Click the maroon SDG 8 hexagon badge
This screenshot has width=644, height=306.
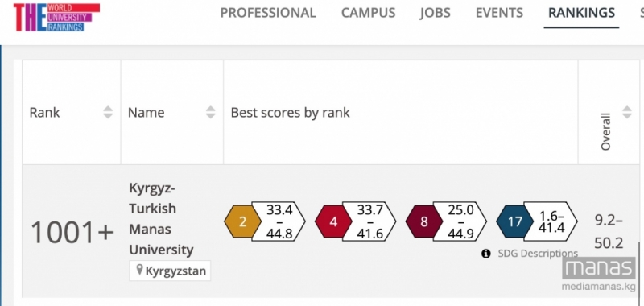tap(424, 221)
